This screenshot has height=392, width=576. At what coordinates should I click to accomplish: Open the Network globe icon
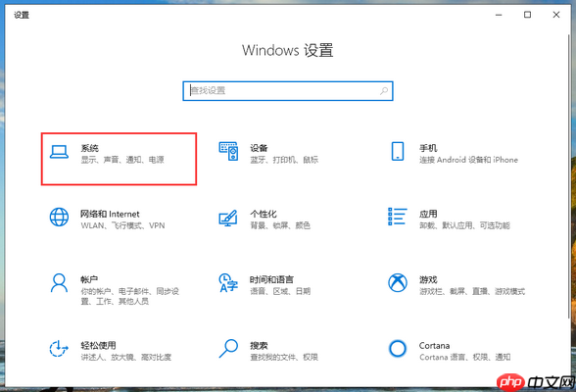[x=59, y=217]
